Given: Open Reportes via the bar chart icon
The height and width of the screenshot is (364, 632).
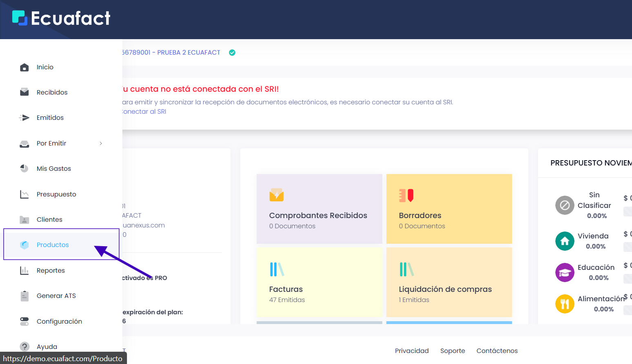Looking at the screenshot, I should [x=24, y=270].
